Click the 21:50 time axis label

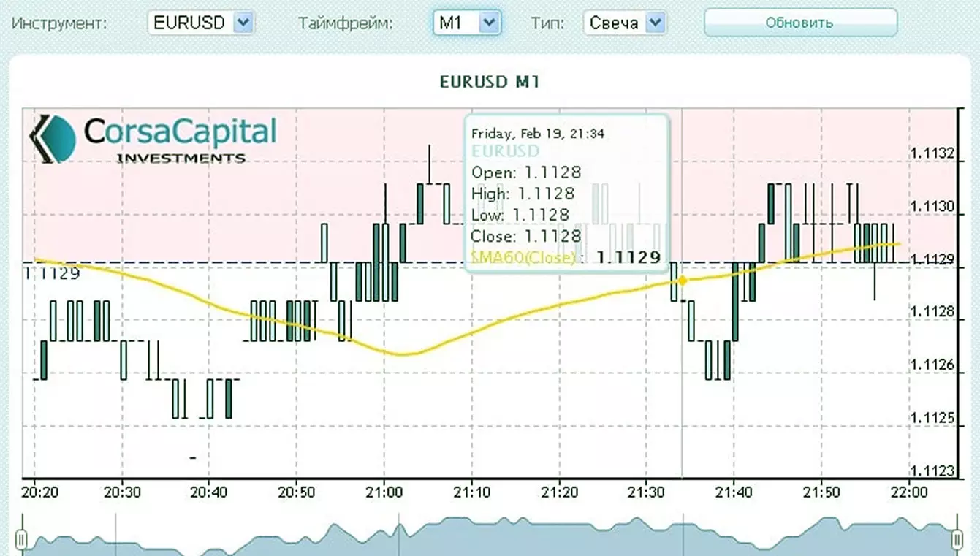coord(821,492)
